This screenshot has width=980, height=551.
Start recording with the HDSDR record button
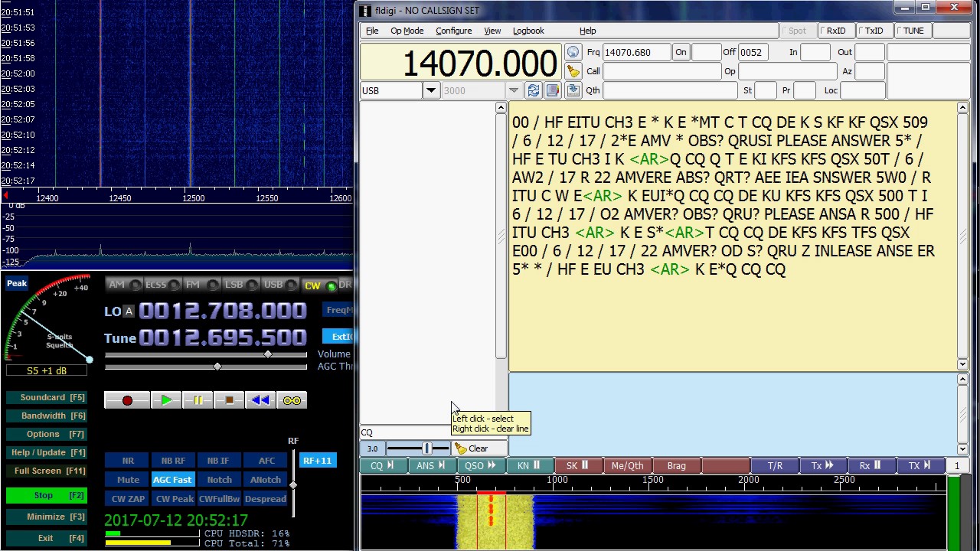127,400
